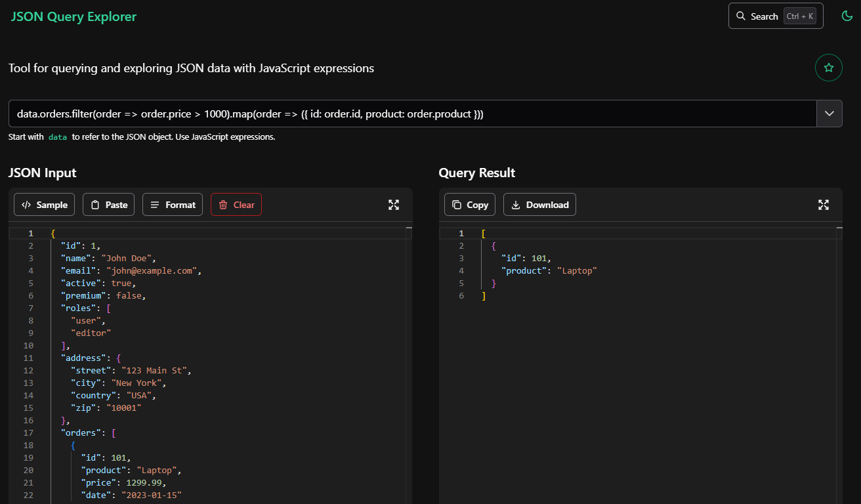Image resolution: width=861 pixels, height=504 pixels.
Task: Click the star favorite icon
Action: coord(828,68)
